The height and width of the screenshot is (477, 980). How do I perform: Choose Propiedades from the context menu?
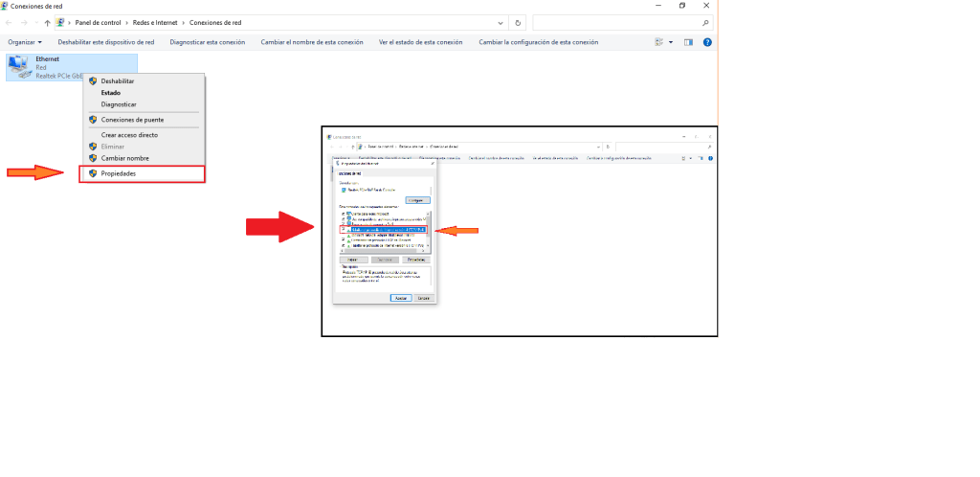pos(119,173)
